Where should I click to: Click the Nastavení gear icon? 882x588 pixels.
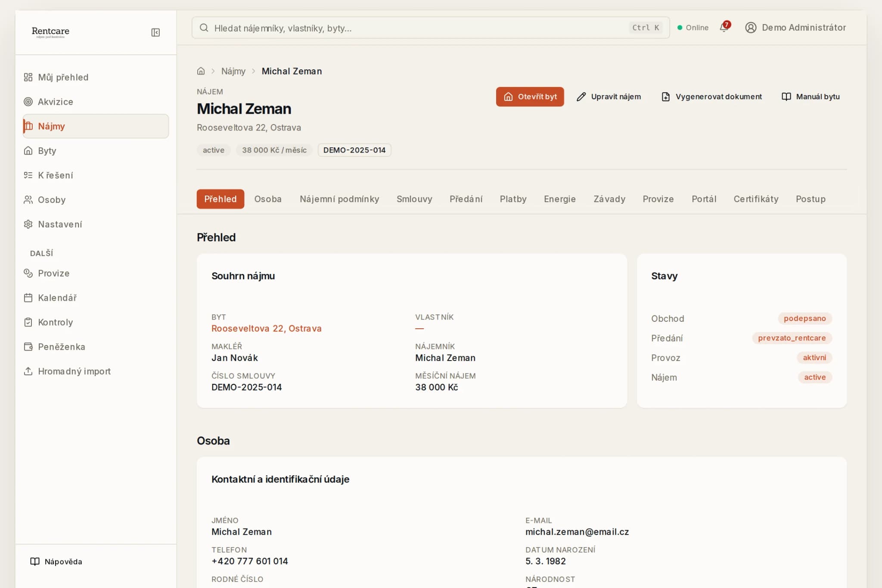pyautogui.click(x=28, y=224)
